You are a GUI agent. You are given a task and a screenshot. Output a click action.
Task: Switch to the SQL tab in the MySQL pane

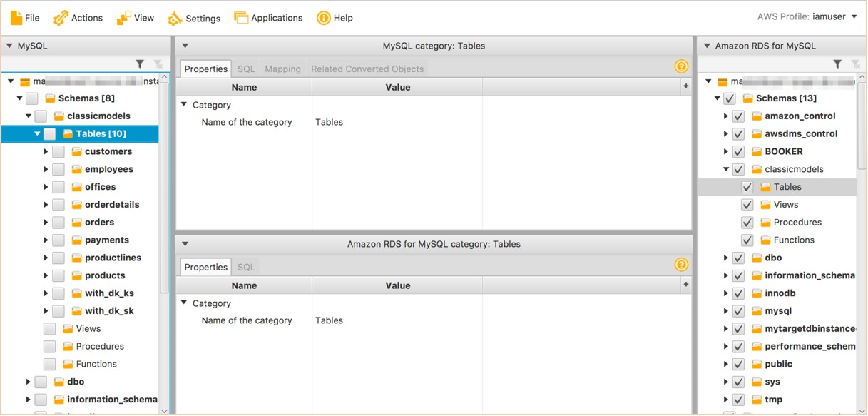tap(245, 69)
